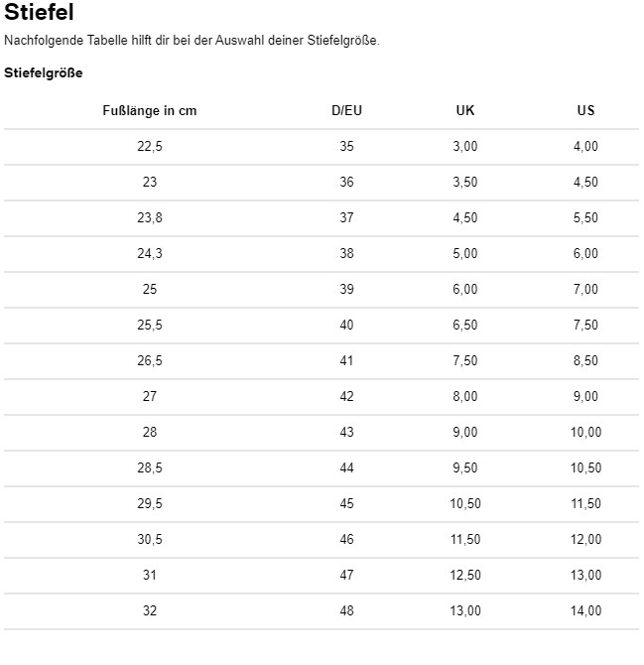
Task: Click the Stiefel heading
Action: [39, 12]
